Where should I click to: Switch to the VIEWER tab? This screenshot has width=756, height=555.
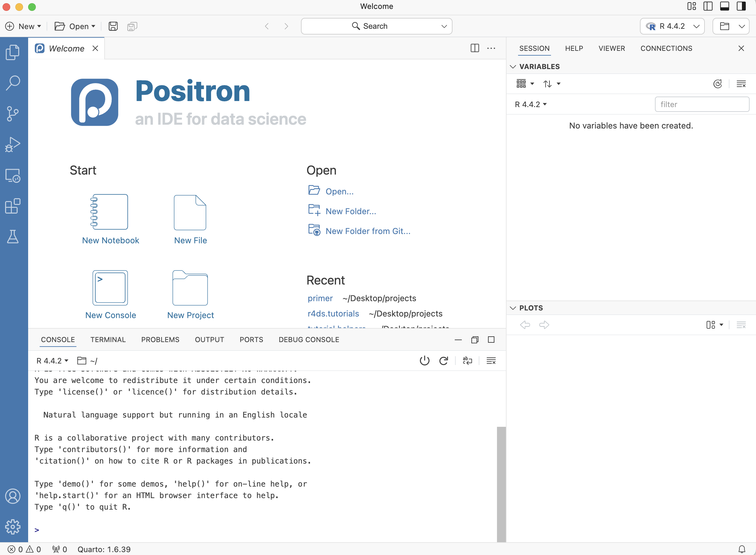point(611,48)
